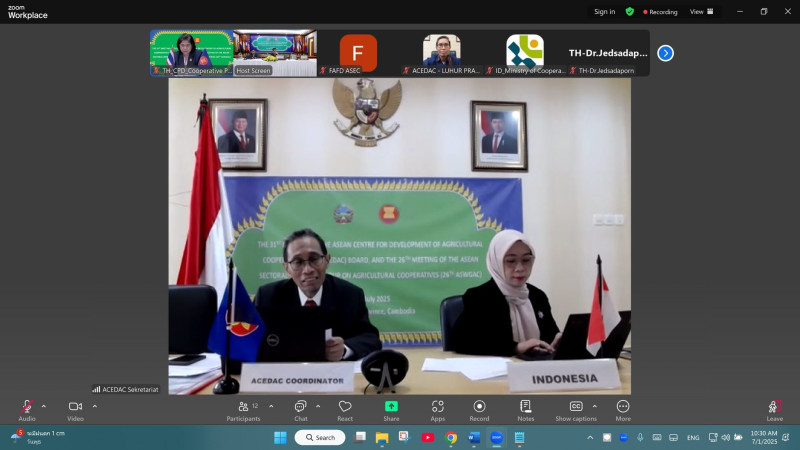Expand the Chat options arrow
Viewport: 800px width, 450px height.
pyautogui.click(x=318, y=407)
